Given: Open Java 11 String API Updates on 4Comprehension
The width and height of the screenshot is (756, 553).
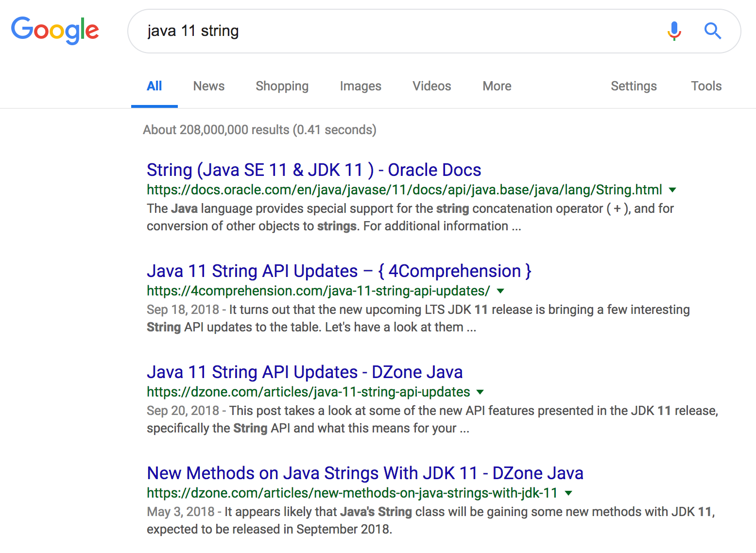Looking at the screenshot, I should click(339, 271).
